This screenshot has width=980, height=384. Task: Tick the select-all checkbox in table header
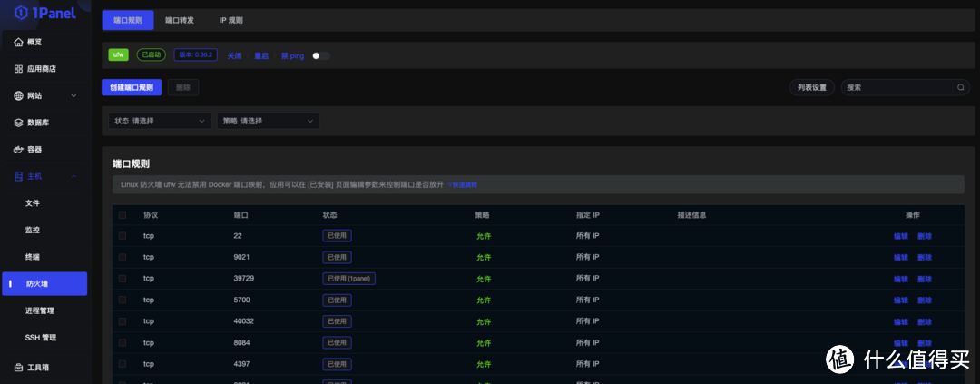point(122,215)
